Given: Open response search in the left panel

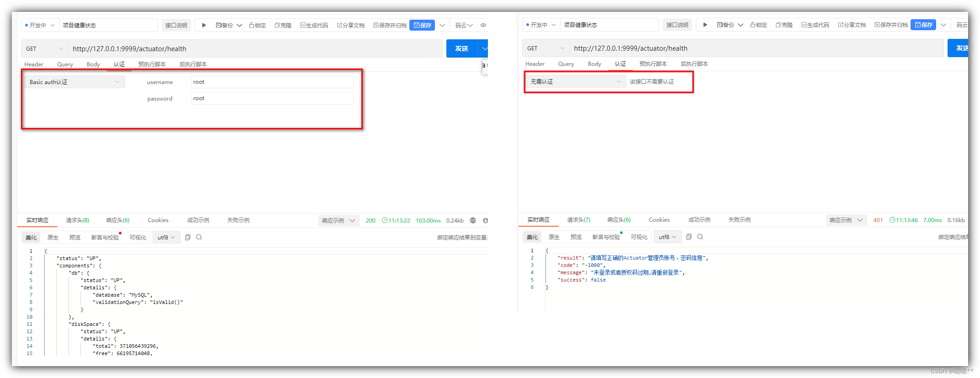Looking at the screenshot, I should point(199,237).
